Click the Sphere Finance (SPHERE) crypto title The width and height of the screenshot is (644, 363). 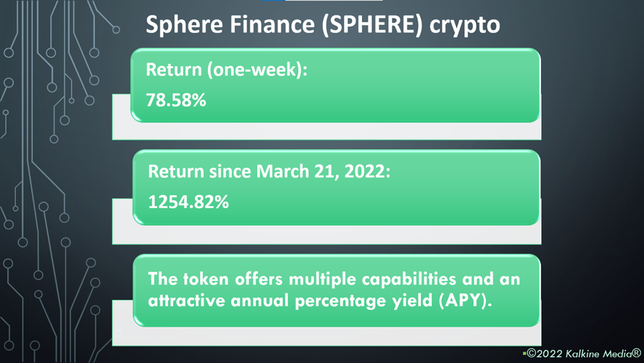(323, 24)
